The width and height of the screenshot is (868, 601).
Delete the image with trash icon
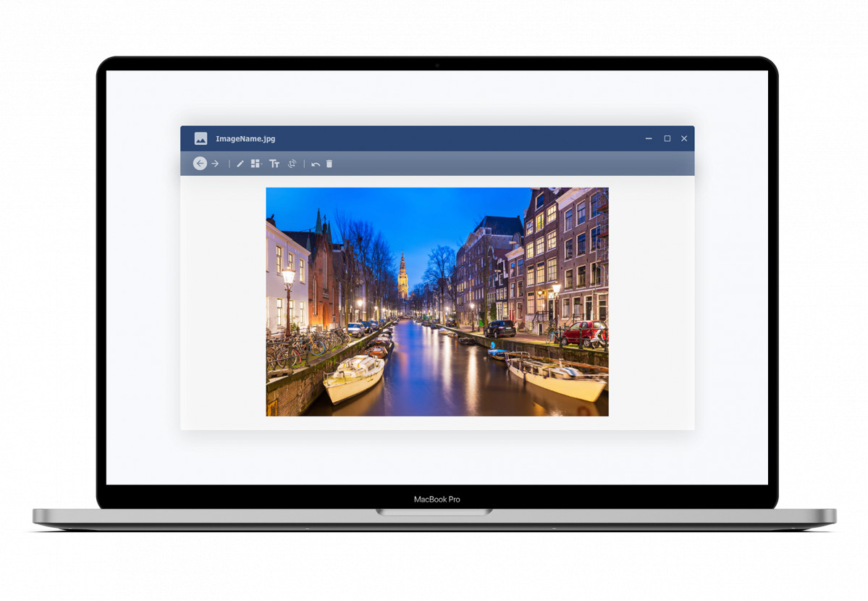click(x=329, y=164)
